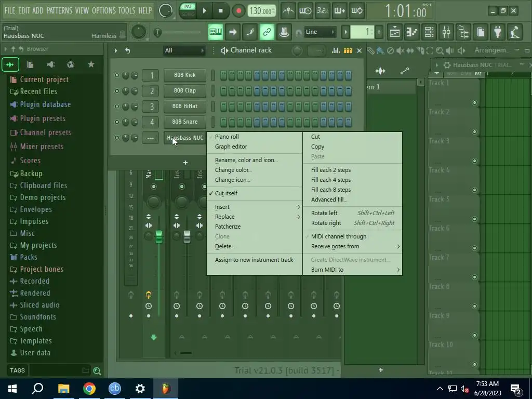Expand the Insert submenu
The height and width of the screenshot is (399, 532).
click(255, 207)
